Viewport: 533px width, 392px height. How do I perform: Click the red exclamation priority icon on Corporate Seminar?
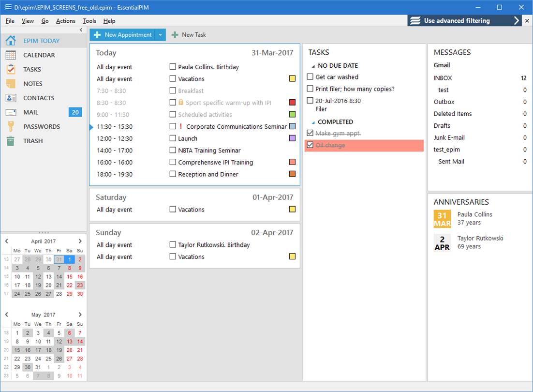pyautogui.click(x=180, y=126)
